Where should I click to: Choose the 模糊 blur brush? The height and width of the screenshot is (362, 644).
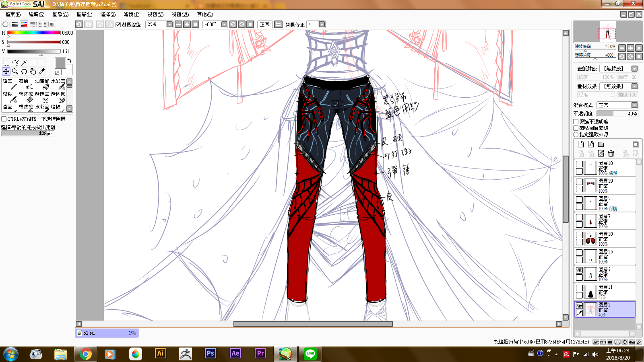click(x=10, y=97)
